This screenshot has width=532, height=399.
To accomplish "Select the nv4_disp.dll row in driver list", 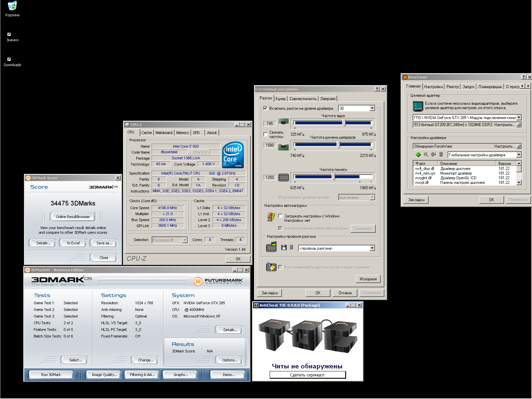I will (464, 169).
